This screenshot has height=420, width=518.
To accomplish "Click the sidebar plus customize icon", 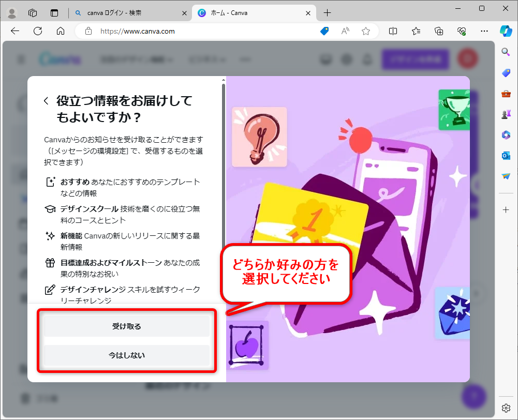I will pos(506,209).
